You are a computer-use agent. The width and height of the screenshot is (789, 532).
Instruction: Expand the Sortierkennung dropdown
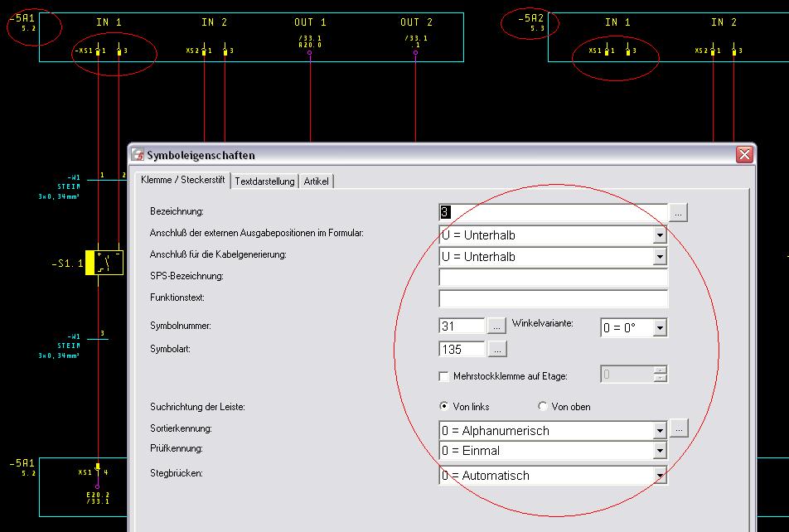pyautogui.click(x=659, y=431)
